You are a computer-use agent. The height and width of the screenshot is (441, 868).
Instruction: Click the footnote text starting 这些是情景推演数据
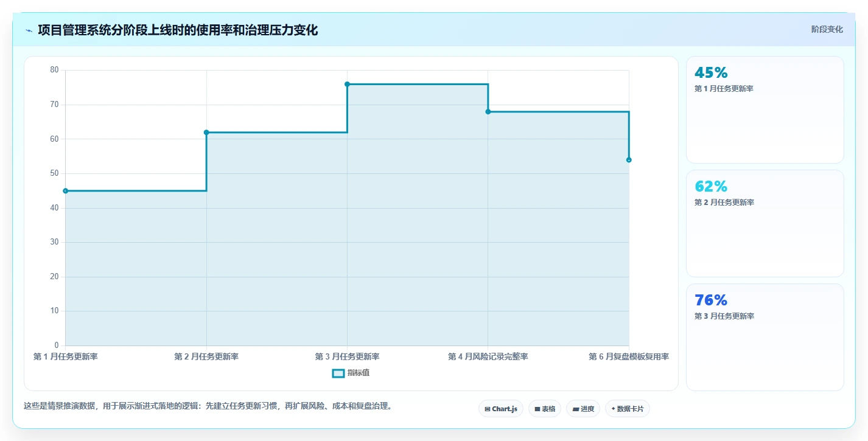coord(208,406)
